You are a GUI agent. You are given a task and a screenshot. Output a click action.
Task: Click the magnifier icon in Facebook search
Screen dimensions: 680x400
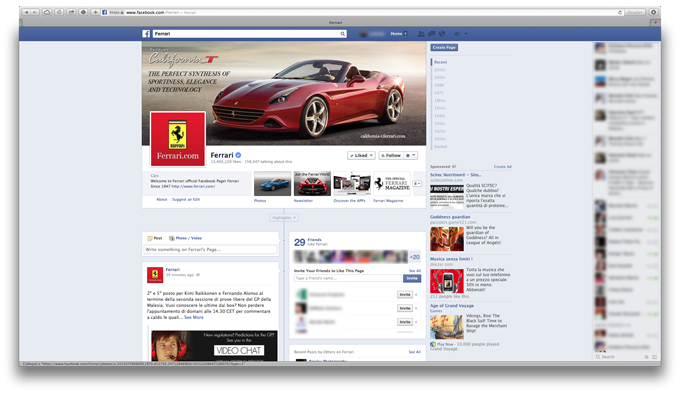342,33
